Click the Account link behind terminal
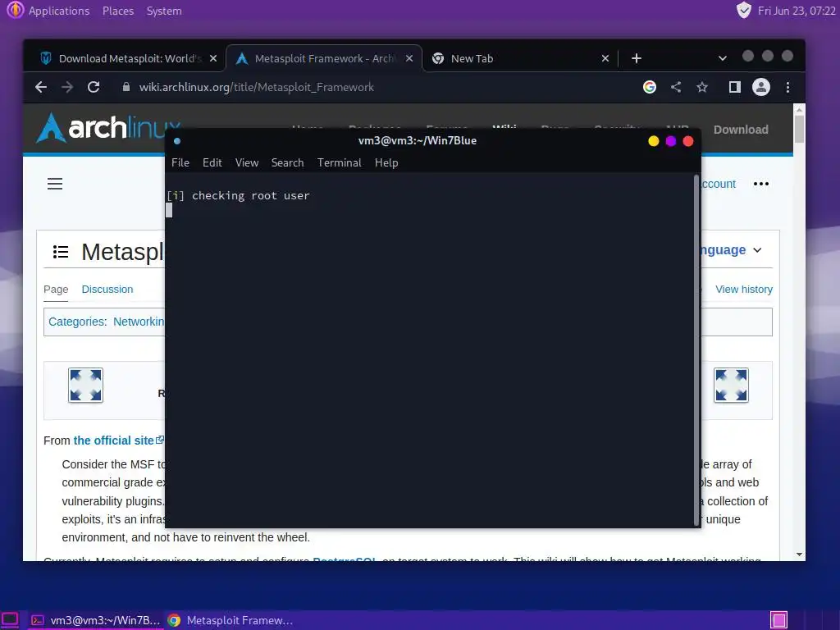The width and height of the screenshot is (840, 630). point(718,184)
